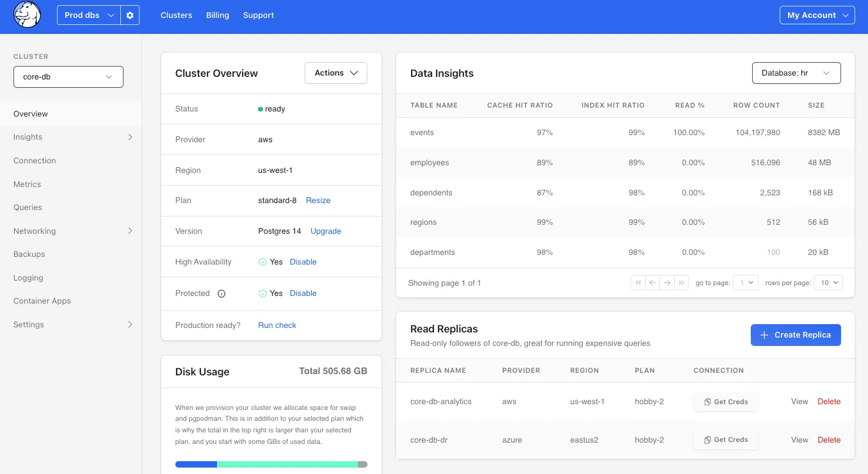Click the last-page pagination icon
The image size is (868, 474).
pos(681,282)
